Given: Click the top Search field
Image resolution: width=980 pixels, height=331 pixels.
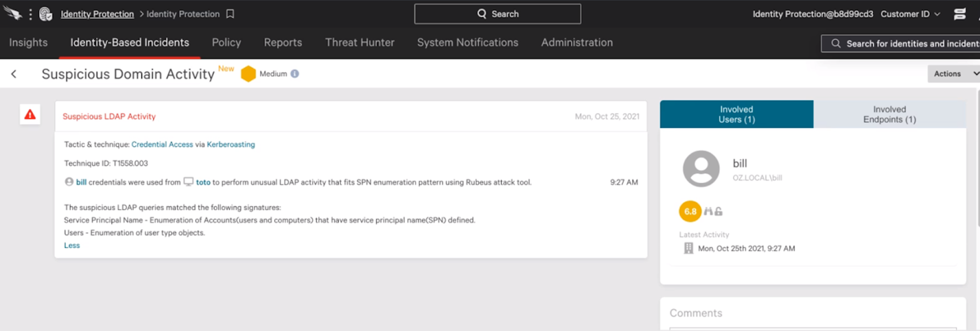Looking at the screenshot, I should [498, 14].
